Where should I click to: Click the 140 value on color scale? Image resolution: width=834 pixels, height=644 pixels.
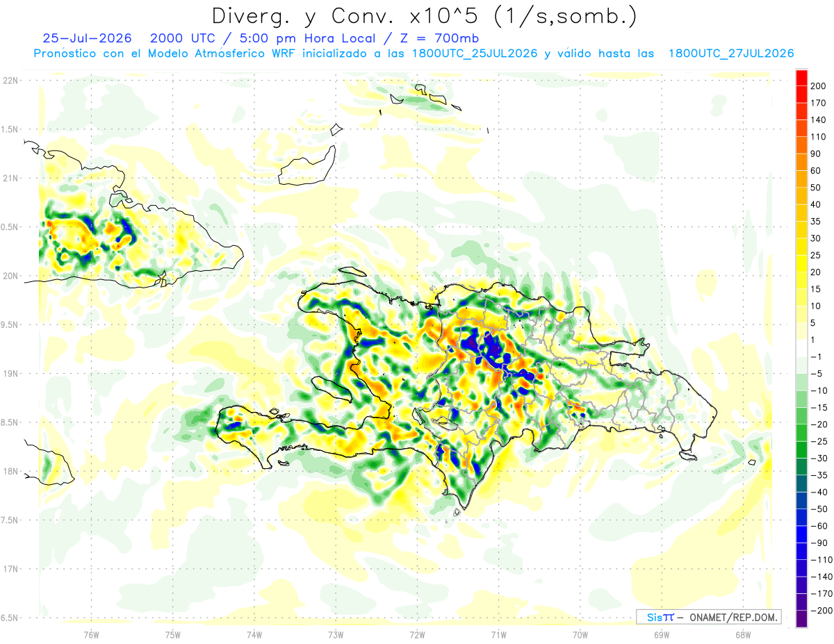818,120
